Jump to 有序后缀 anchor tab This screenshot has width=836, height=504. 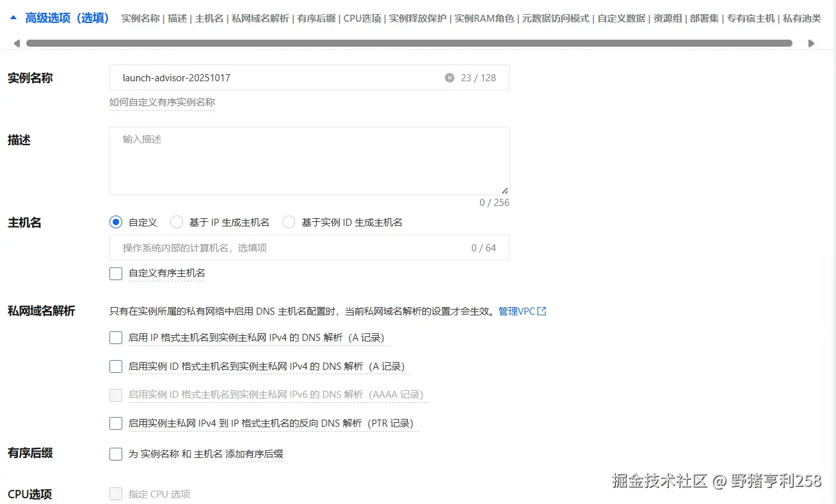(x=316, y=19)
